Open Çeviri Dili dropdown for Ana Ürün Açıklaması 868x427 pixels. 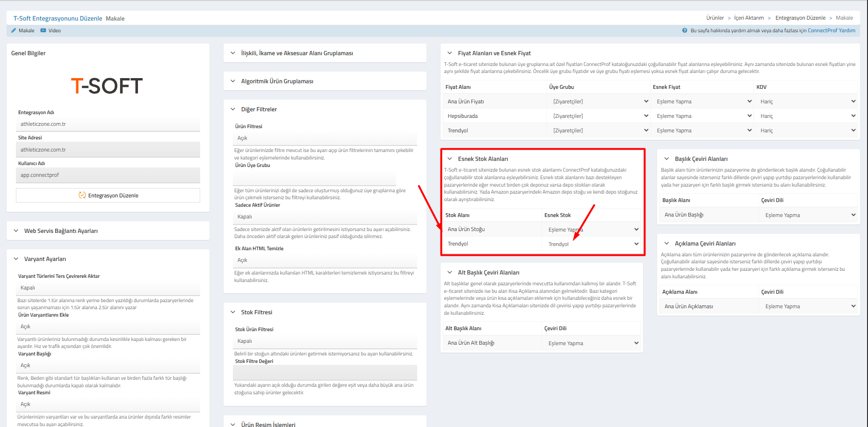(x=809, y=306)
